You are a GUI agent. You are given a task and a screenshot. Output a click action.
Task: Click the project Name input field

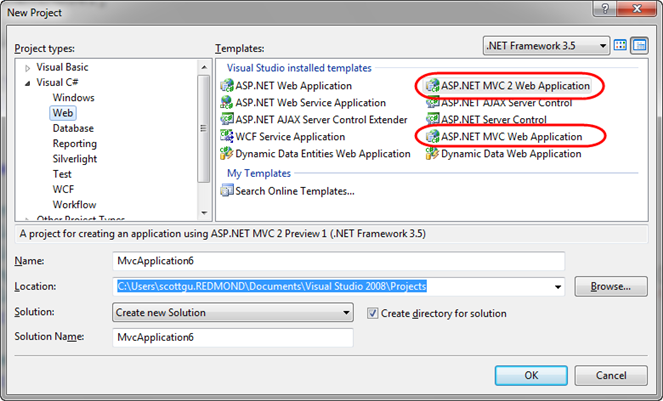[339, 261]
